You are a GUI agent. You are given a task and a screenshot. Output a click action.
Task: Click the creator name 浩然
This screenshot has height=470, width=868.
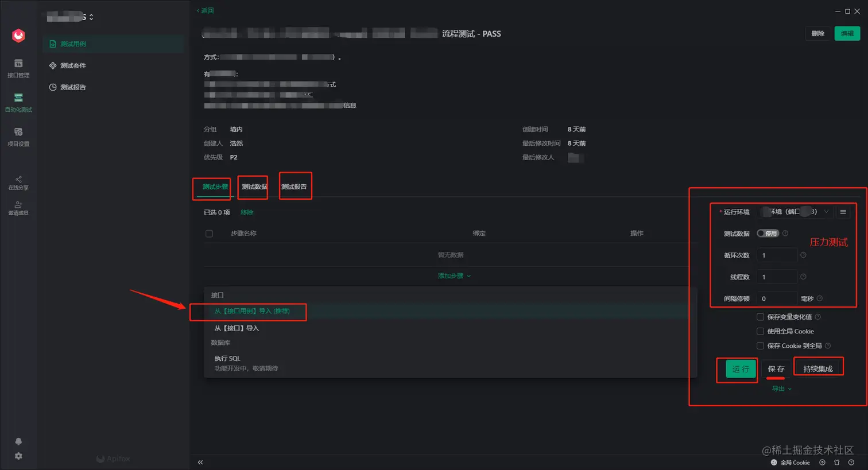point(237,143)
